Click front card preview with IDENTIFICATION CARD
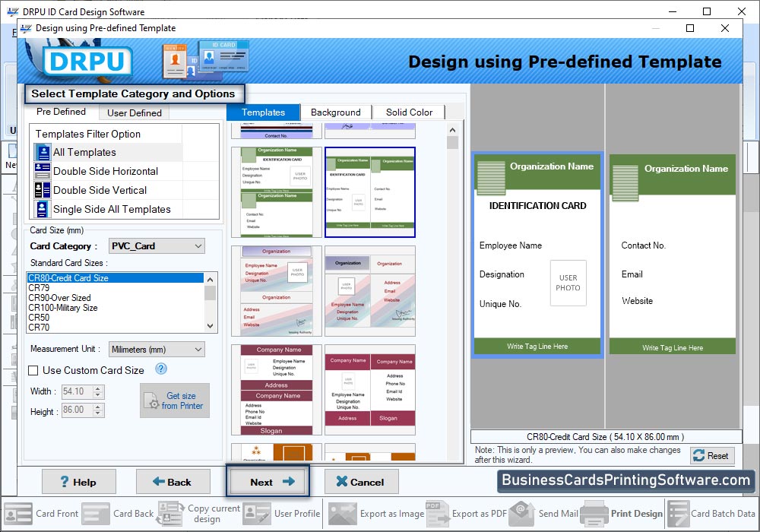The height and width of the screenshot is (532, 760). [537, 255]
